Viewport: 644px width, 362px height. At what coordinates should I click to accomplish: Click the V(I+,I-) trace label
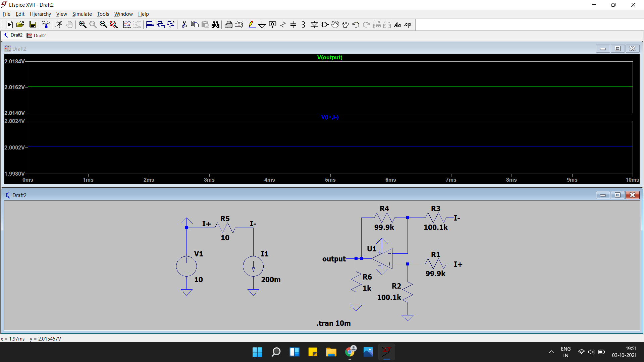point(330,117)
